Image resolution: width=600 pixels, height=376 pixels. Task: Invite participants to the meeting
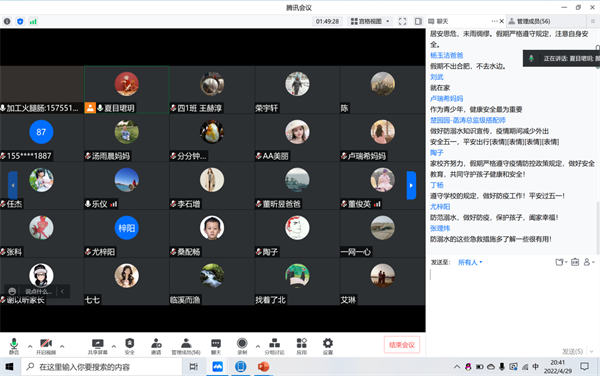(x=156, y=346)
